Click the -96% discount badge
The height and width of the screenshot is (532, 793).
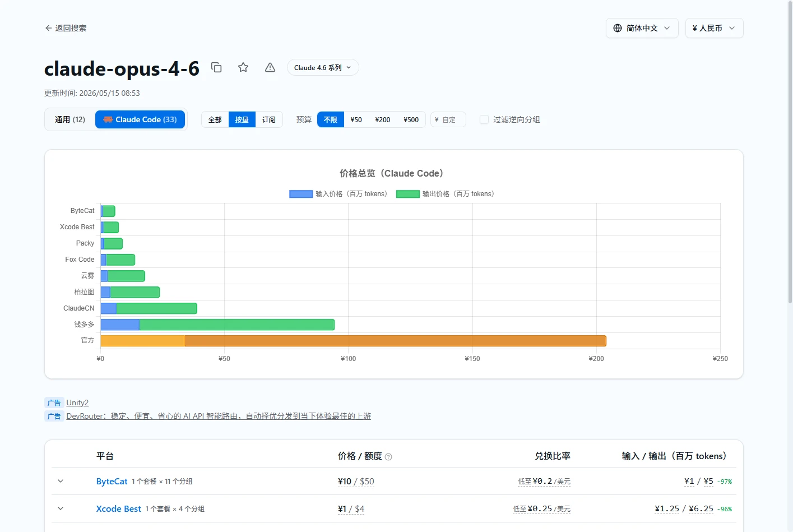[725, 509]
